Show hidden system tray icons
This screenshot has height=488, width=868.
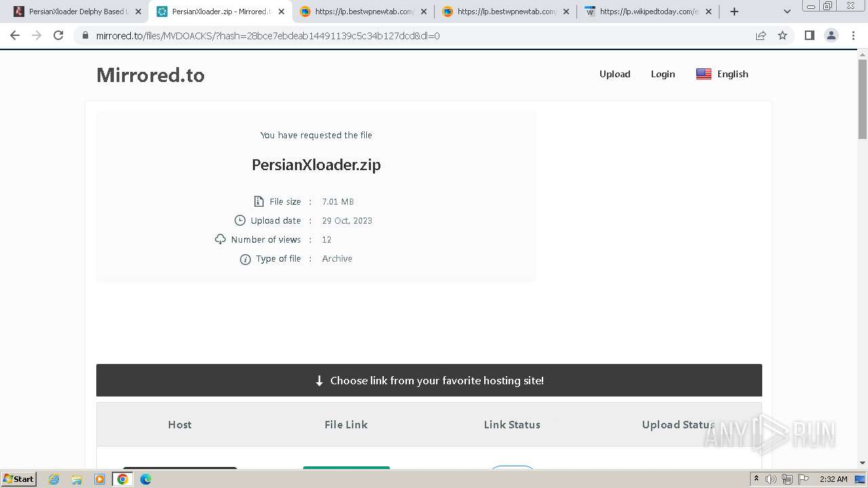click(756, 479)
